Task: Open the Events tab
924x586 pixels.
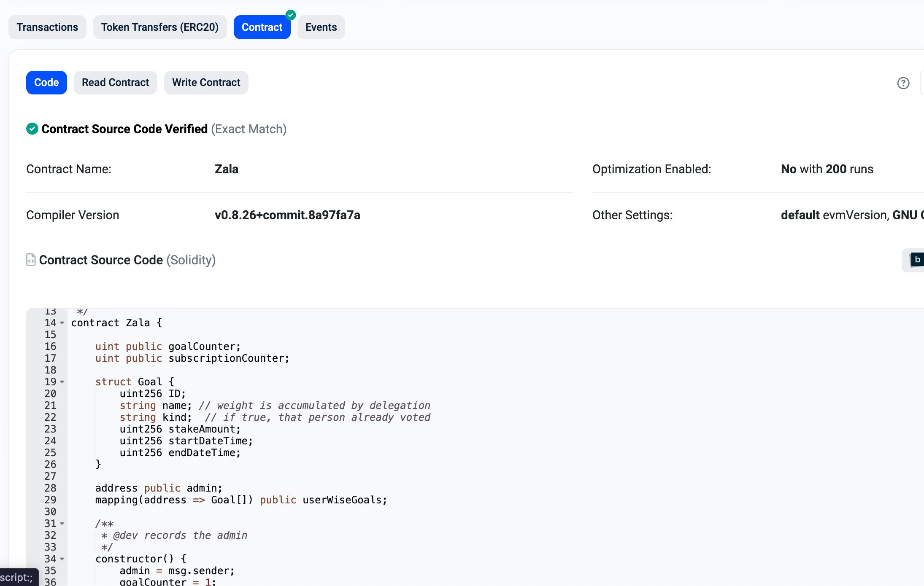Action: (x=321, y=27)
